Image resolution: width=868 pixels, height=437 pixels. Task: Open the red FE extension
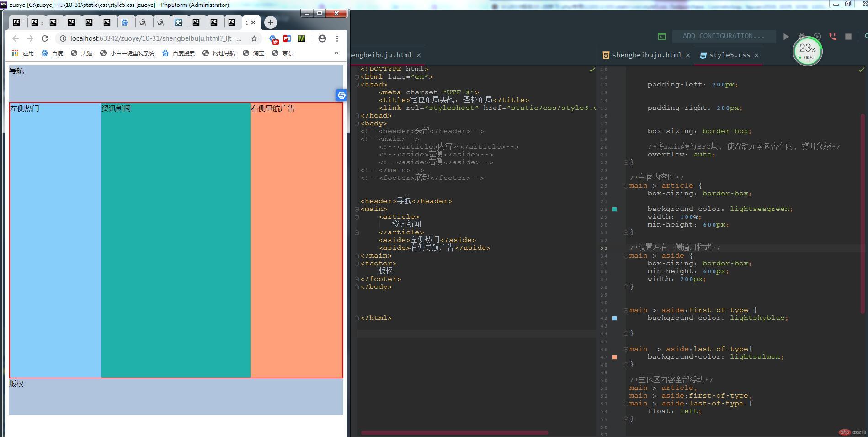[x=287, y=38]
